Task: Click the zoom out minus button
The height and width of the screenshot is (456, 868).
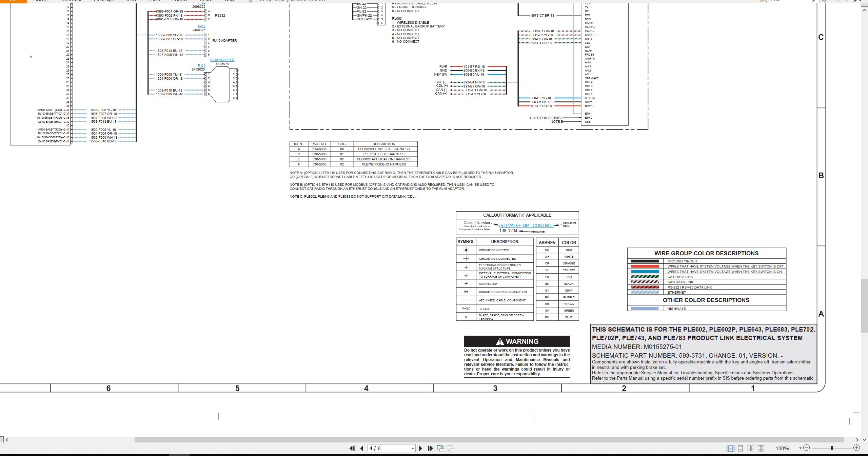Action: 807,448
